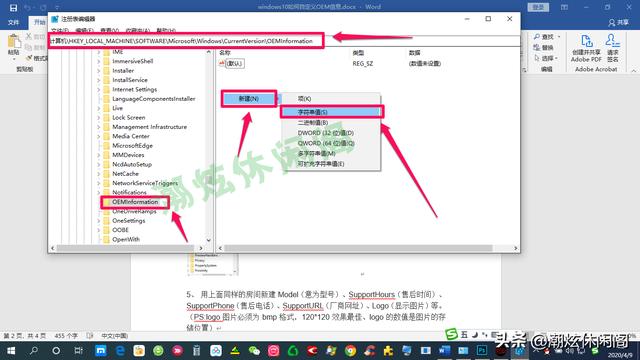
Task: Select the Management Infrastructure key
Action: (x=149, y=127)
